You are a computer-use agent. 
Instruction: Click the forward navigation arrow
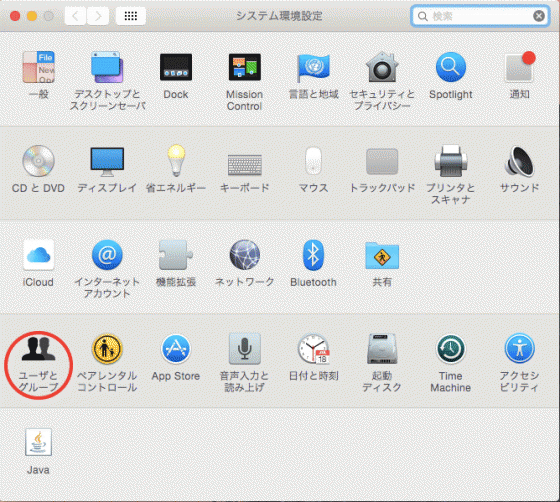tap(98, 16)
